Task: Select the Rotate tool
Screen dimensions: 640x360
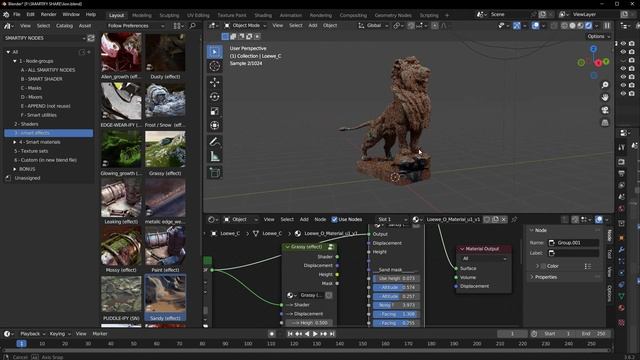Action: click(215, 97)
